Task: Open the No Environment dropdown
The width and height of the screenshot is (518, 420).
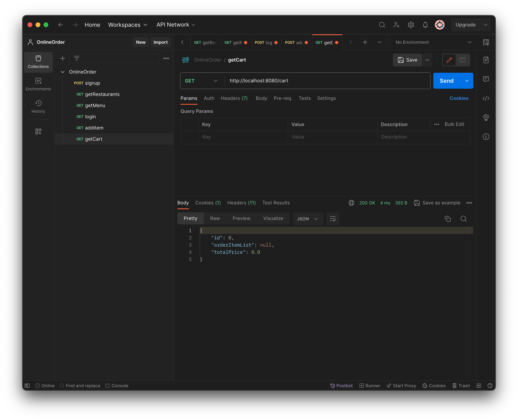Action: click(433, 42)
